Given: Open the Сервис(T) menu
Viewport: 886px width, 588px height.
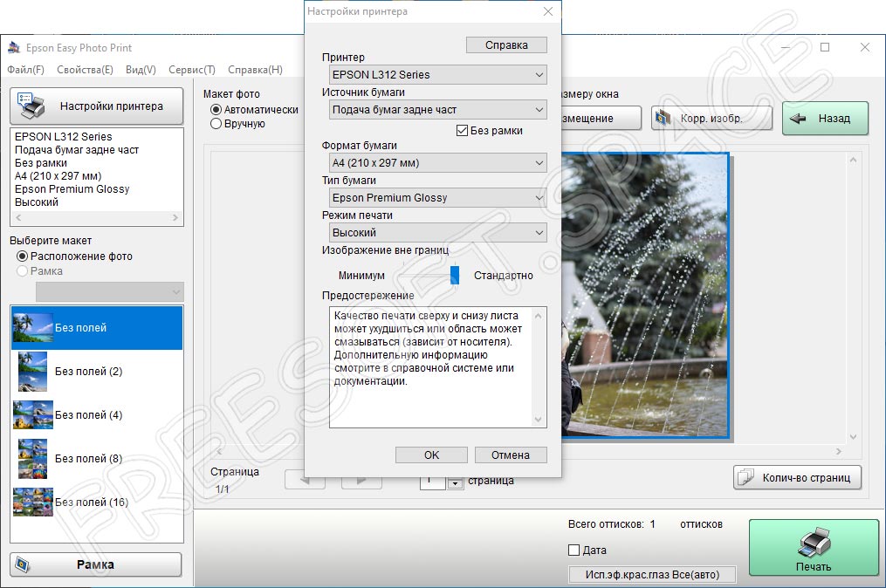Looking at the screenshot, I should point(191,70).
